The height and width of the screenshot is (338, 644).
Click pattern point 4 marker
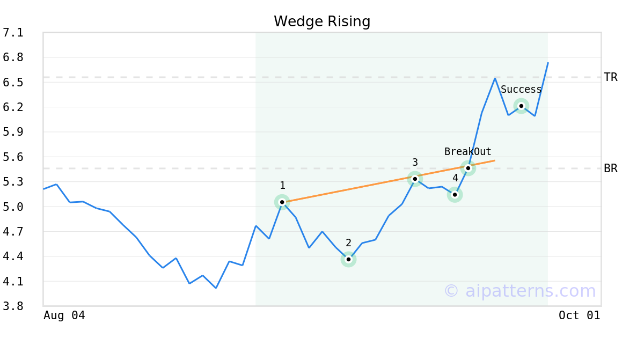(455, 195)
